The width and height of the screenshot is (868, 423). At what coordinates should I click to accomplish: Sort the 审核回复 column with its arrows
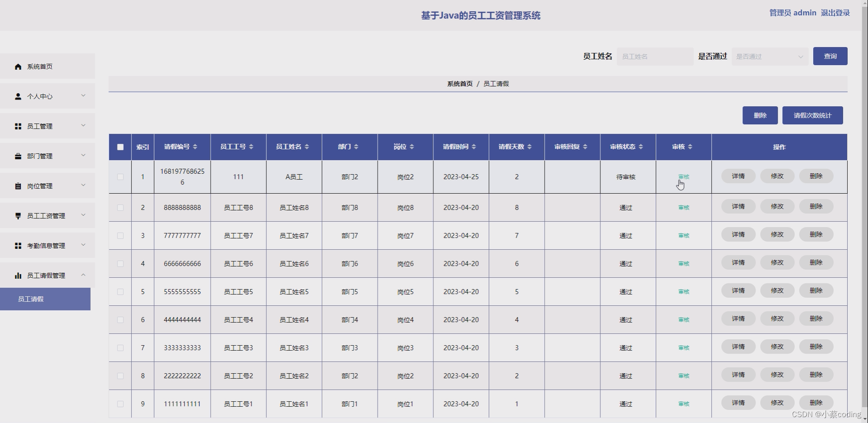pos(585,147)
